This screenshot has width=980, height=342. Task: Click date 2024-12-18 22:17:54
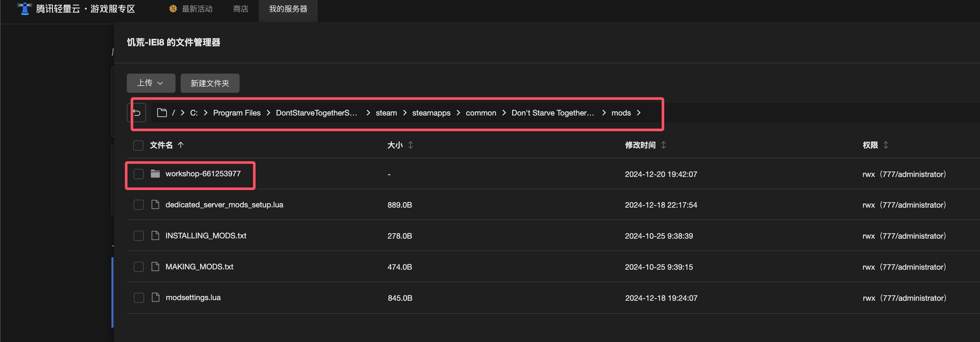pyautogui.click(x=661, y=205)
